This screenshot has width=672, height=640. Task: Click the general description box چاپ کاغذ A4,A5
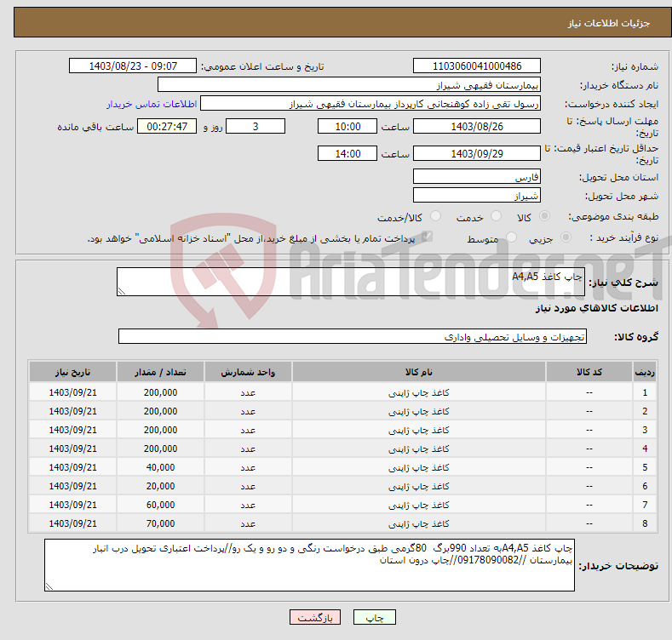(x=351, y=282)
